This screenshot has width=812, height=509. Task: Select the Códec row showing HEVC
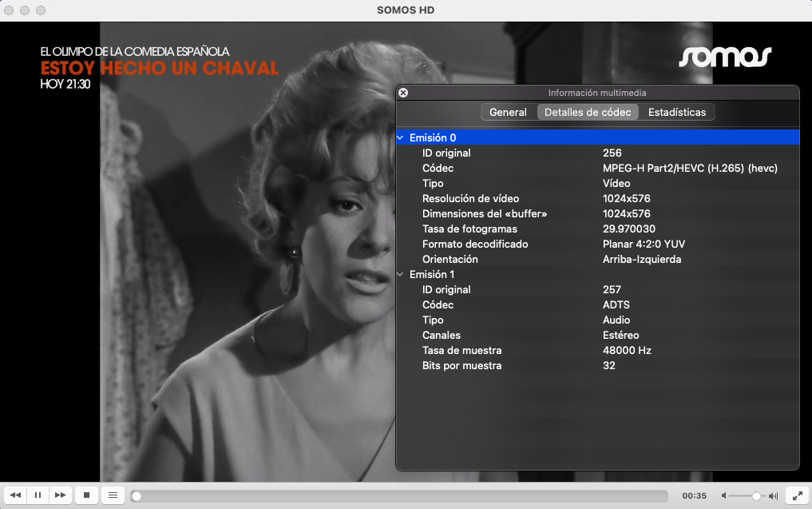pos(599,169)
